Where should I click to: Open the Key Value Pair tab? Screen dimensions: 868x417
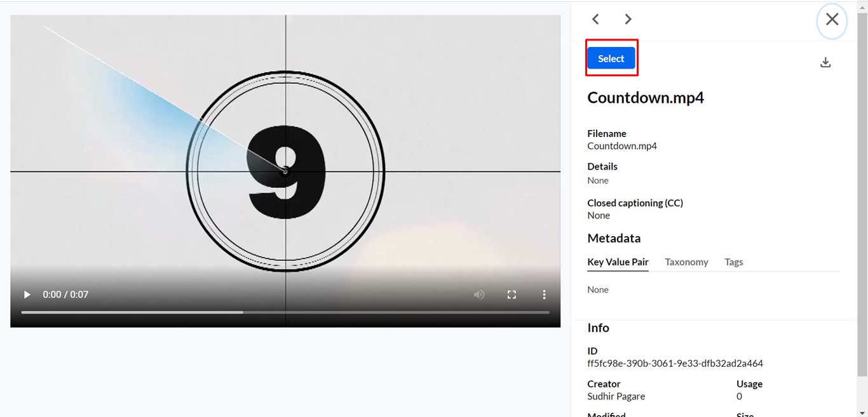coord(618,262)
